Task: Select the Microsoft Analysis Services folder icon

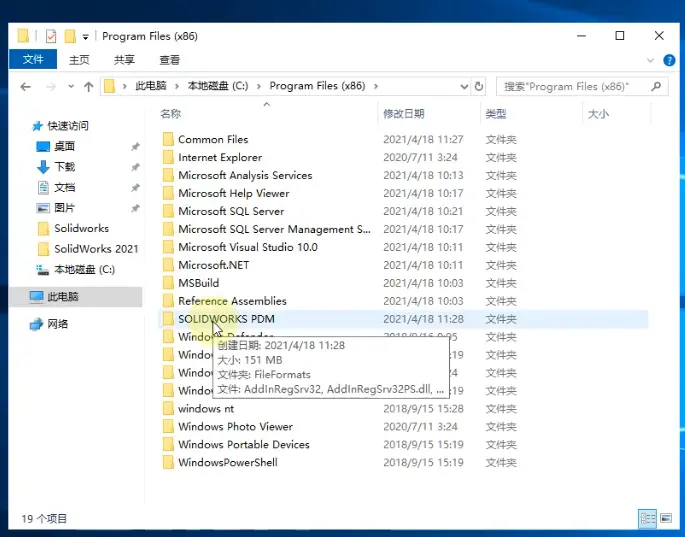Action: tap(168, 175)
